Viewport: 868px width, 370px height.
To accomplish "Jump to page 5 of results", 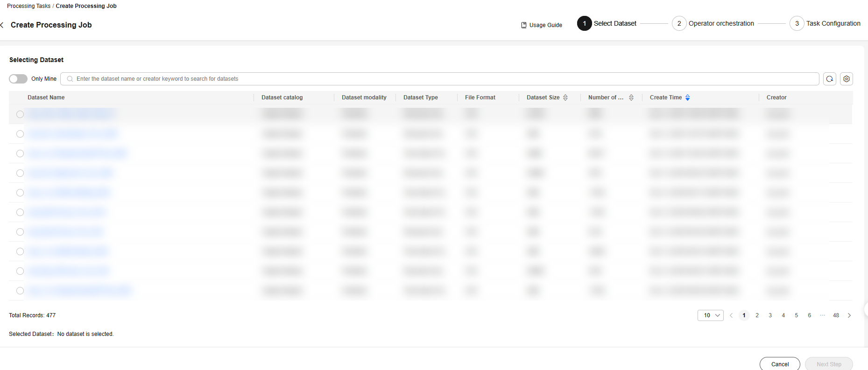I will pyautogui.click(x=797, y=315).
